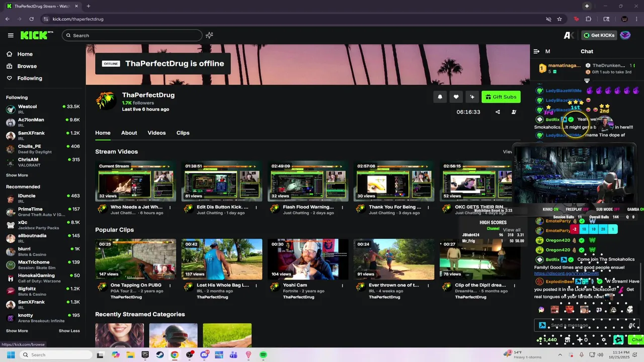
Task: Play the Lost His Whole Bag clip thumbnail
Action: point(222,259)
